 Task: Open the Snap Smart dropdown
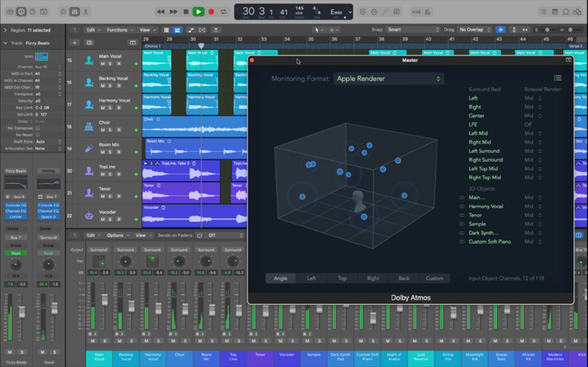412,30
